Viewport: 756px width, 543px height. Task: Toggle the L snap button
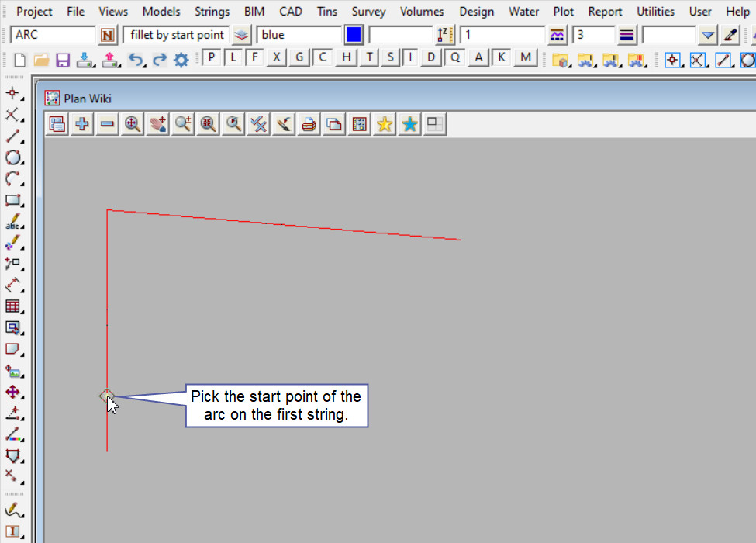(x=233, y=58)
